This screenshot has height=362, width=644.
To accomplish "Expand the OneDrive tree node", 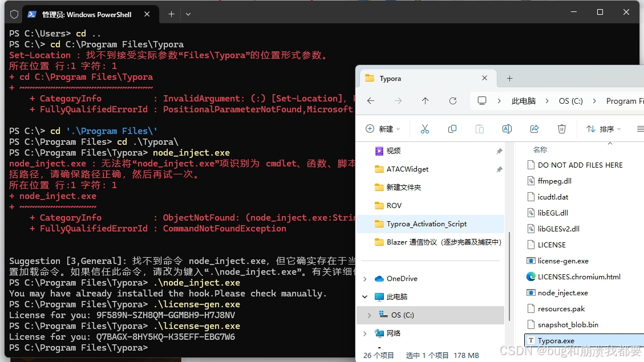I will pyautogui.click(x=365, y=279).
